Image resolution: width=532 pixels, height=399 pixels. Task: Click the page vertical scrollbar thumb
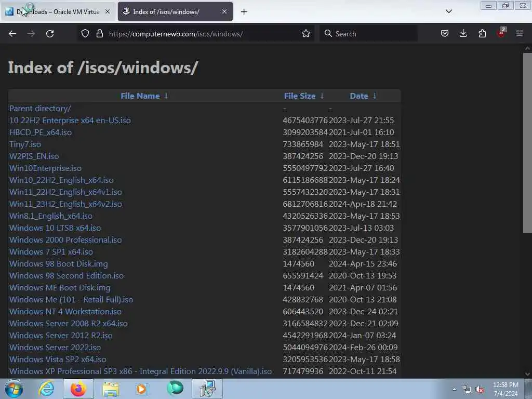coord(527,142)
